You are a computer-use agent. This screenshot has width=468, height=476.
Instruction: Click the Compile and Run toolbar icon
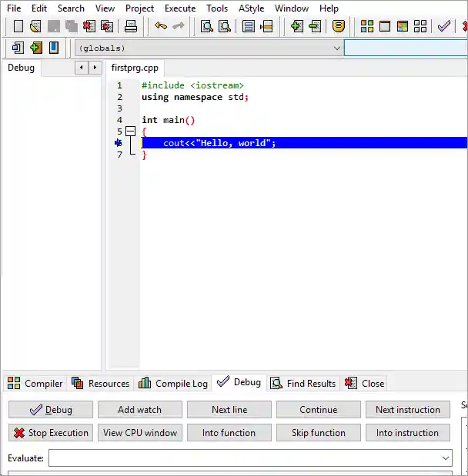click(403, 26)
